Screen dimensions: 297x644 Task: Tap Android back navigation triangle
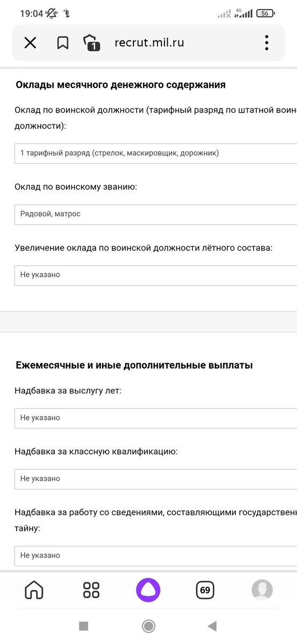[212, 626]
